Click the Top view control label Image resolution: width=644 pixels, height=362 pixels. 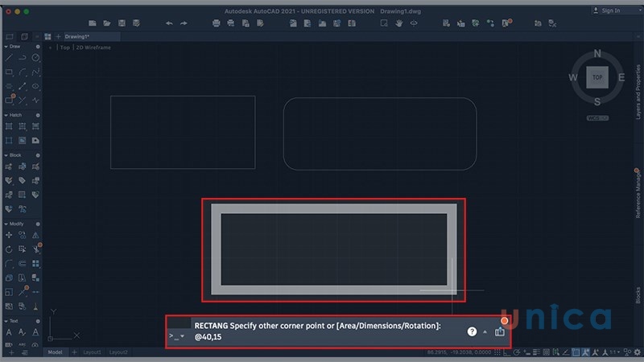tap(65, 47)
